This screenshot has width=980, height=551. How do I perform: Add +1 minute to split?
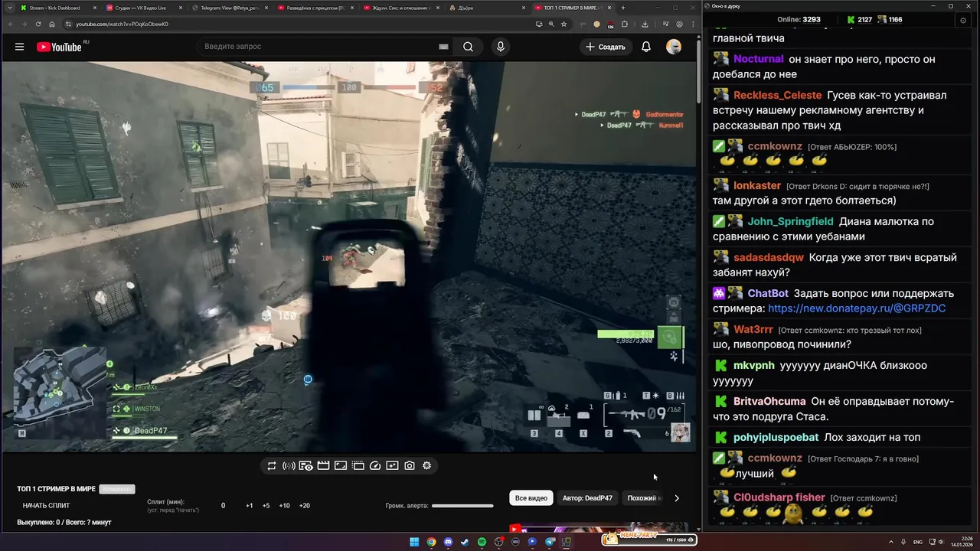pos(250,506)
